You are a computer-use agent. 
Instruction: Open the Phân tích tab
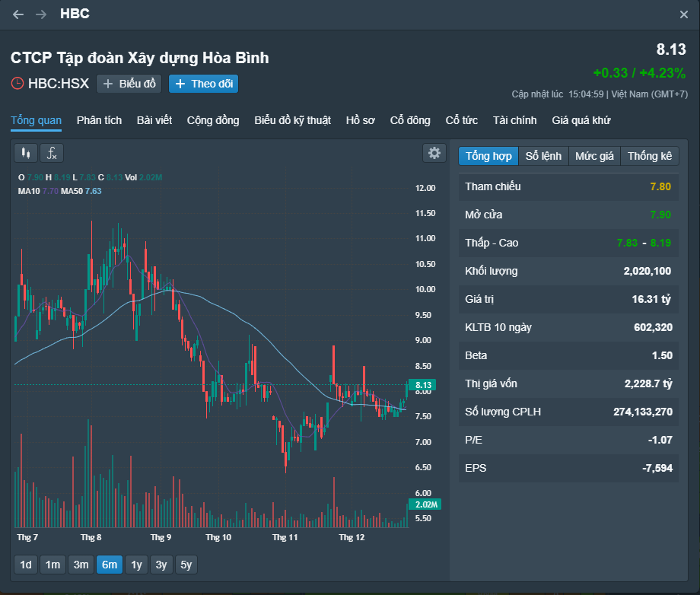click(99, 120)
